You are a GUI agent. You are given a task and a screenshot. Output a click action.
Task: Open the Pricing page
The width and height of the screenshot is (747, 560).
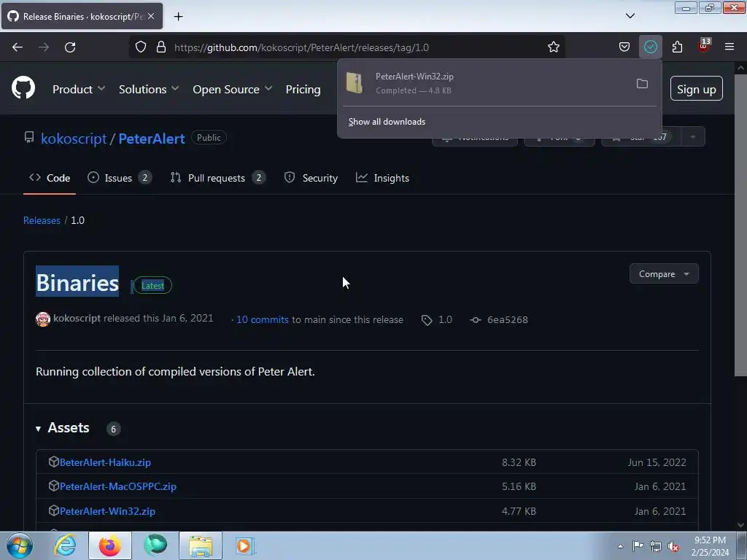[303, 90]
